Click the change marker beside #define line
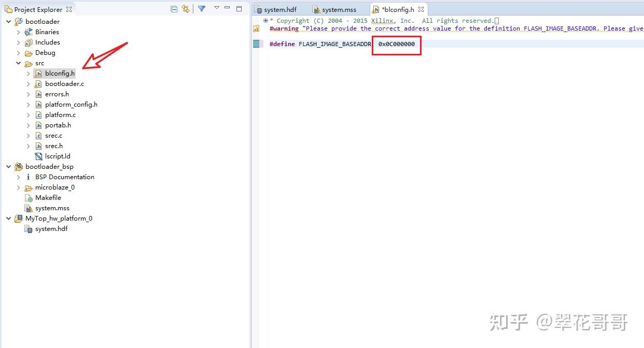 coord(256,44)
